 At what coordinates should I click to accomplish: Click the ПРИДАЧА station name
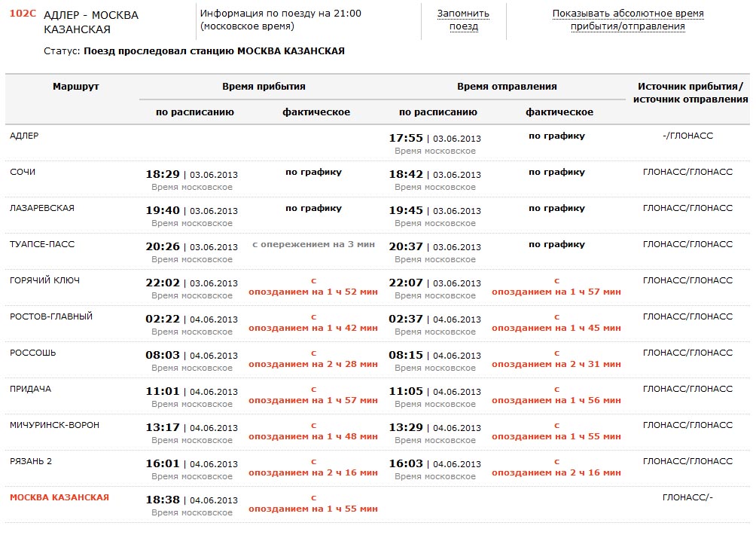pyautogui.click(x=31, y=389)
